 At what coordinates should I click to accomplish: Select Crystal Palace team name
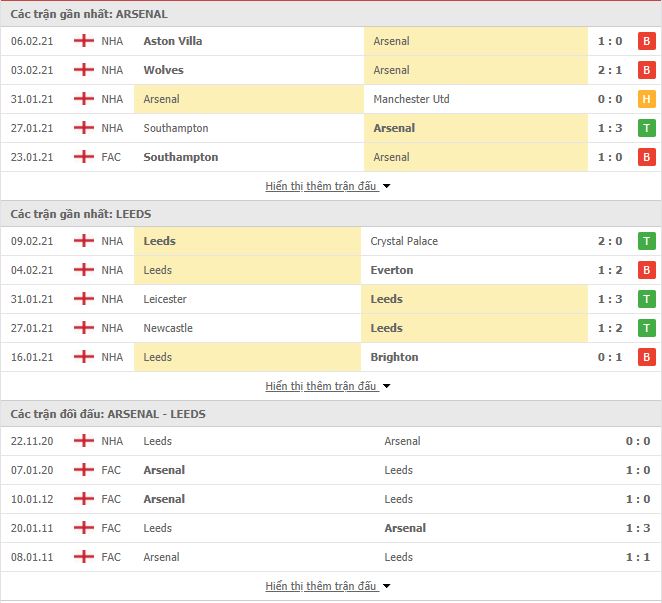tap(404, 241)
